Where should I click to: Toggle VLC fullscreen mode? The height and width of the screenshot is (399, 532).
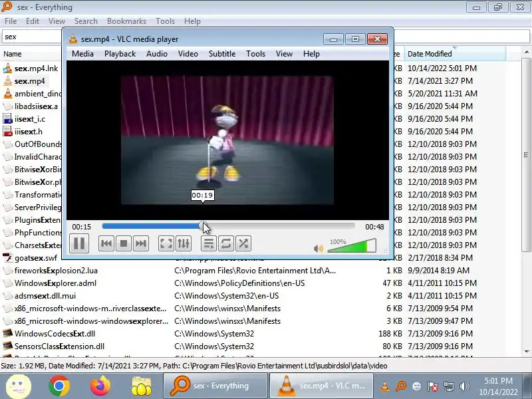166,243
